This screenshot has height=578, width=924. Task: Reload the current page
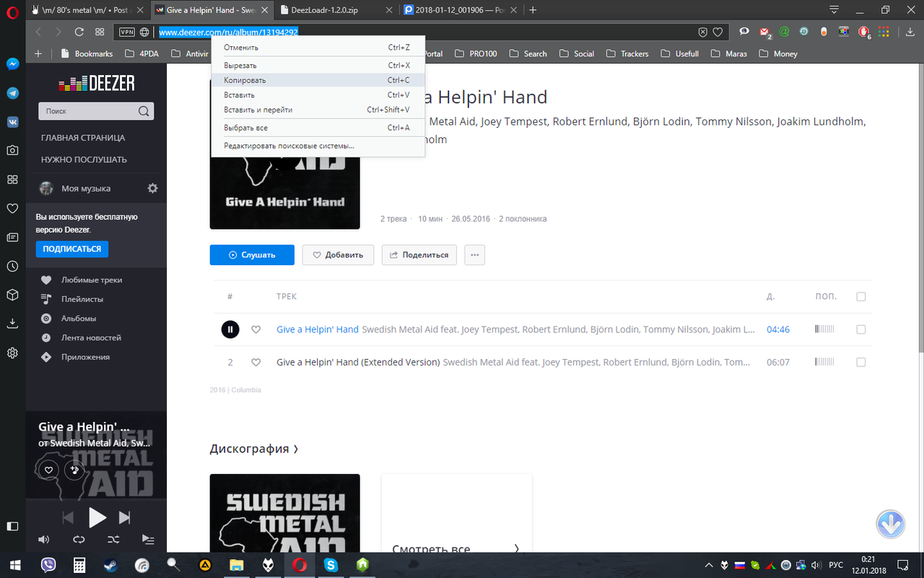[x=79, y=32]
